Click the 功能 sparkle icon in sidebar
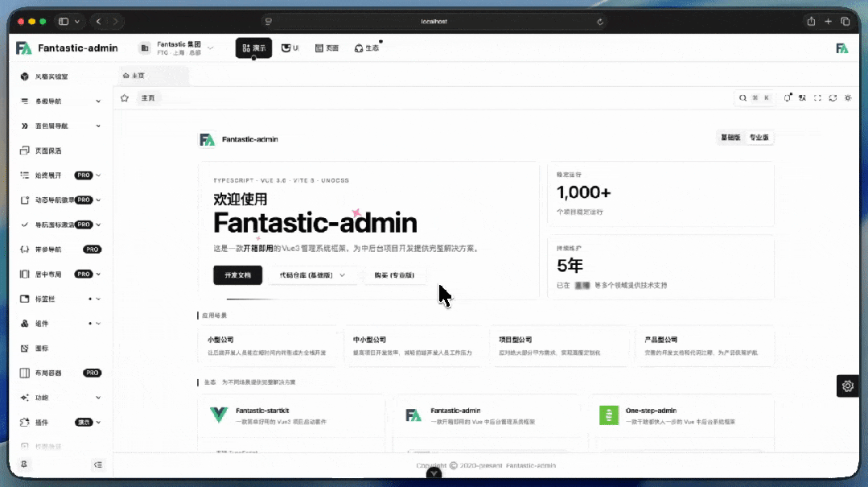Image resolution: width=868 pixels, height=487 pixels. click(24, 398)
